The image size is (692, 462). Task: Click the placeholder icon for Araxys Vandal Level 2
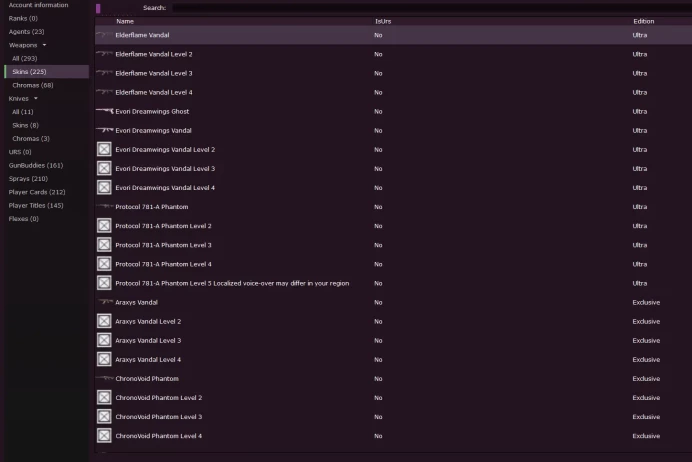click(104, 321)
